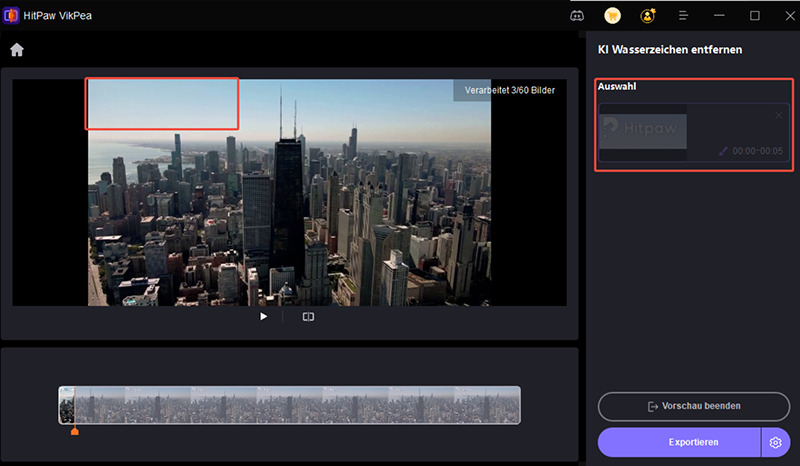800x466 pixels.
Task: Click the video timeline filmstrip
Action: point(289,405)
